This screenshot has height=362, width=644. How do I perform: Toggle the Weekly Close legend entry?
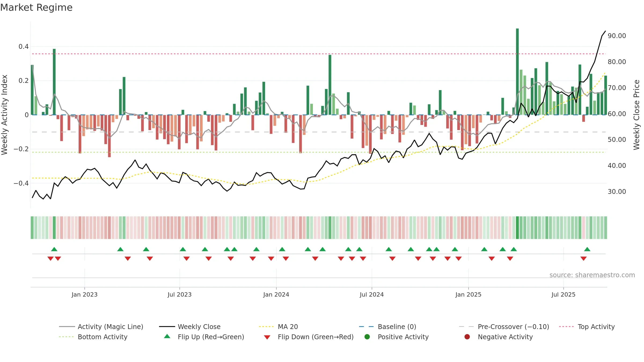[x=190, y=327]
